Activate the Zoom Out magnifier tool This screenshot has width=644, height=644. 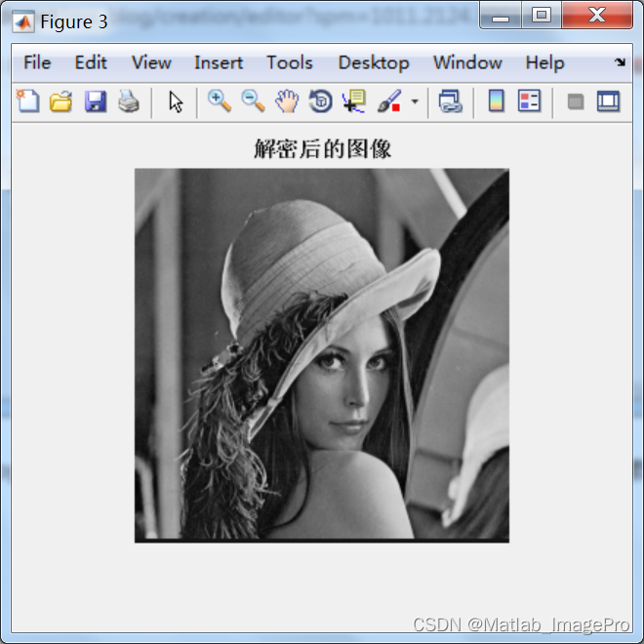pyautogui.click(x=253, y=101)
